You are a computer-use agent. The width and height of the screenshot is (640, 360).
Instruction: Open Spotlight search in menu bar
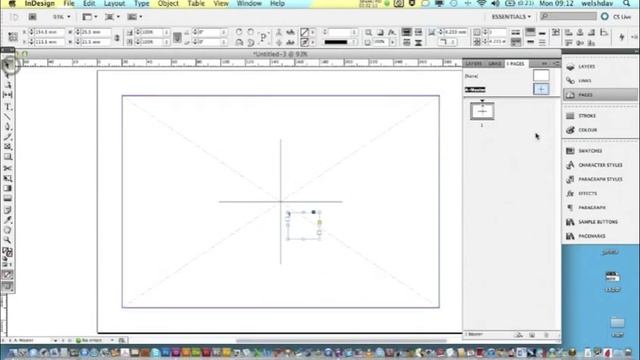pos(627,4)
